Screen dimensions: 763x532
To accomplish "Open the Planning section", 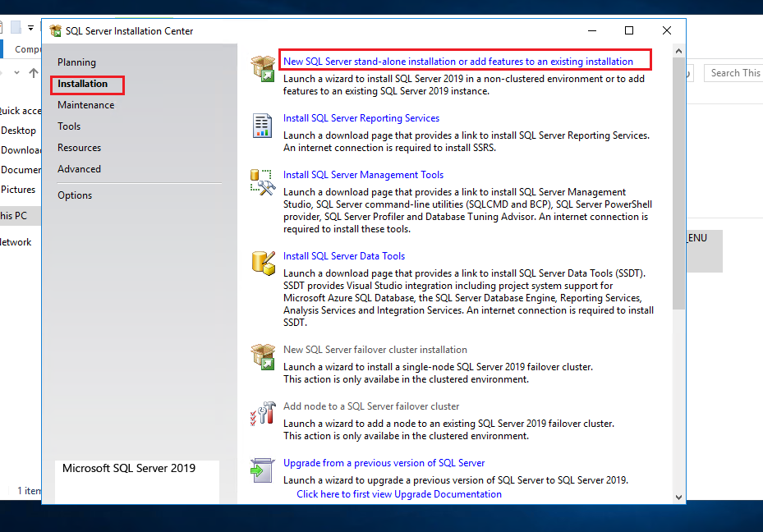I will point(76,62).
